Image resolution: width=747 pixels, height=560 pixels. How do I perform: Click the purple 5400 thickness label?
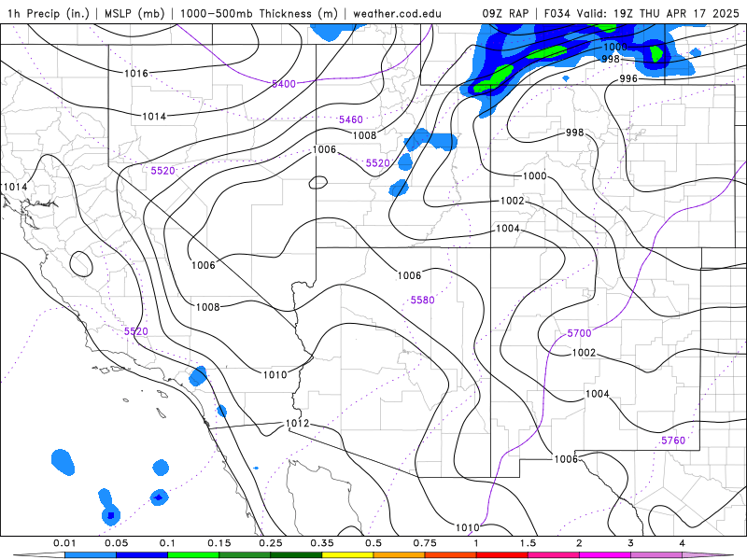tap(284, 84)
